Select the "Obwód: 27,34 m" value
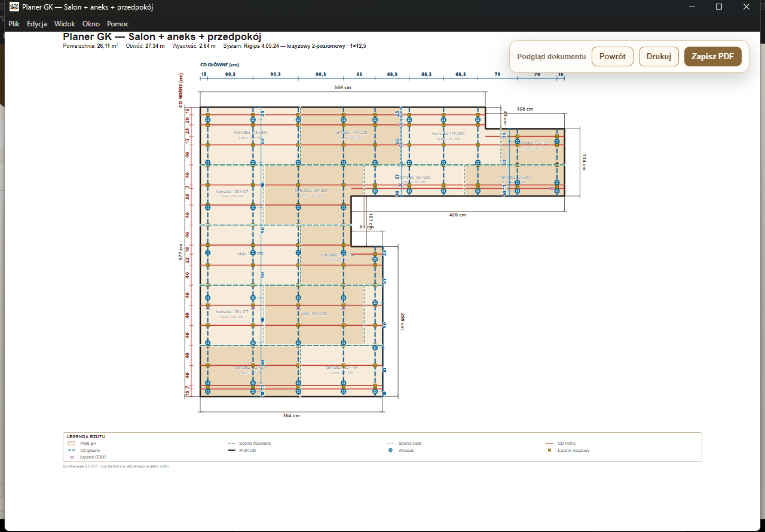 point(145,46)
